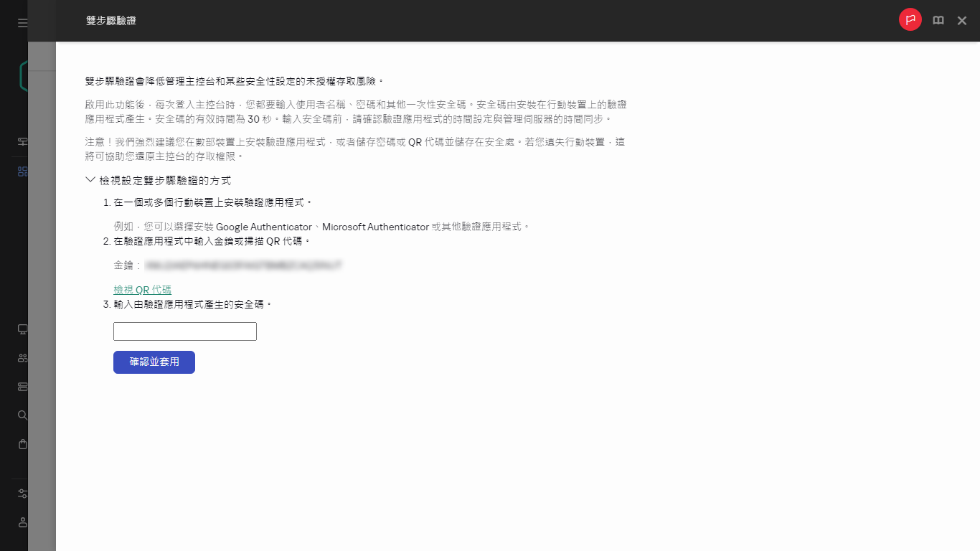
Task: Open What's New via the red flag icon
Action: click(x=910, y=20)
